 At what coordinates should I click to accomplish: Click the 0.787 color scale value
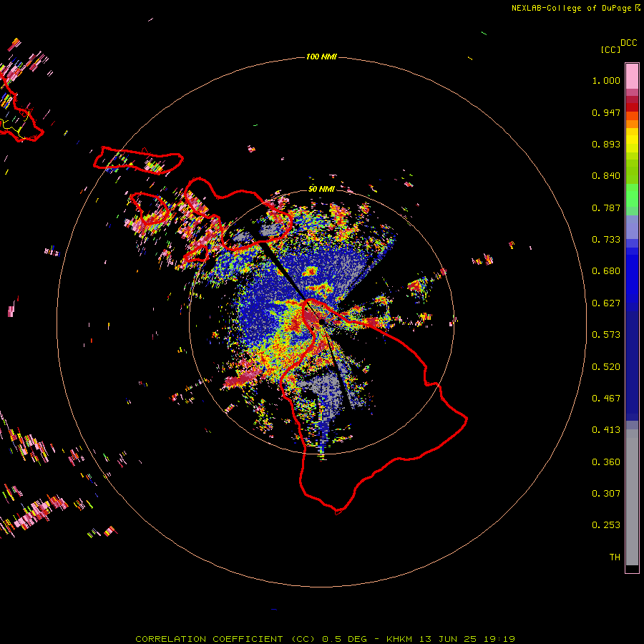(606, 208)
